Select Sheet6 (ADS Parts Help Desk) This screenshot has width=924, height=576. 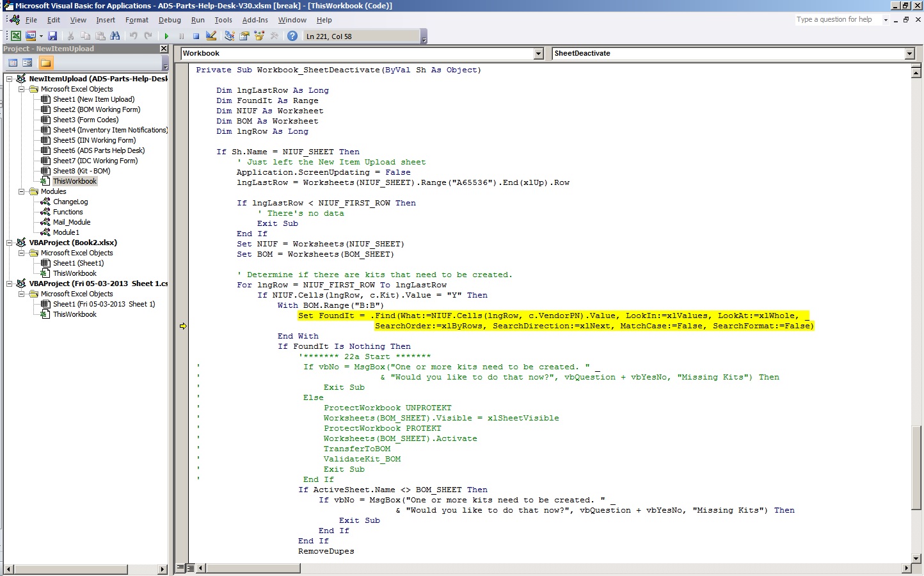click(x=99, y=150)
